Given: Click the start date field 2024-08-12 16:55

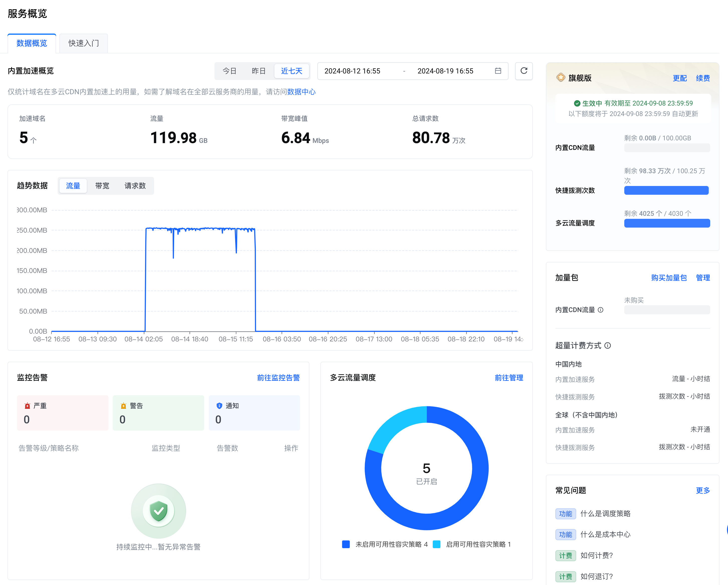Looking at the screenshot, I should (x=352, y=71).
